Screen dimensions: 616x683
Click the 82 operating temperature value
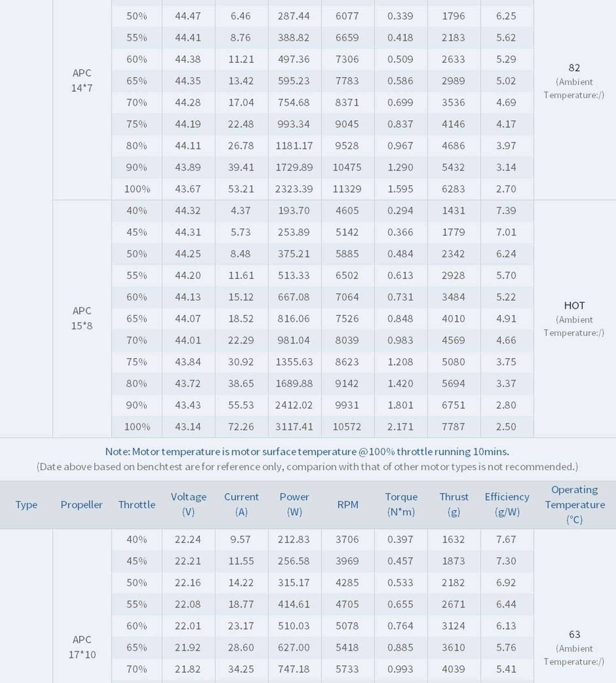574,68
